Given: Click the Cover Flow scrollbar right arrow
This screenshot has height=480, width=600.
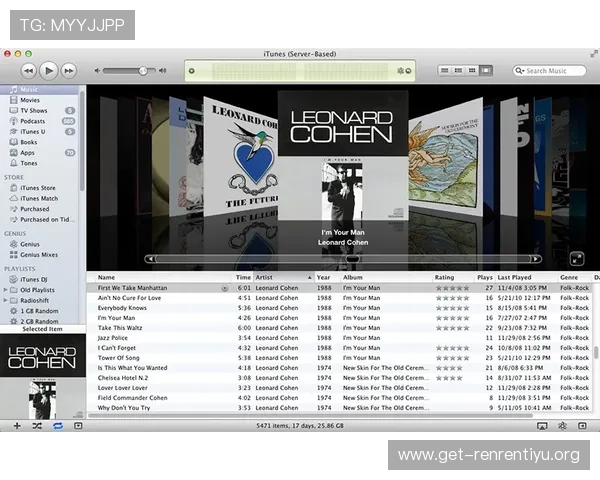Looking at the screenshot, I should (x=536, y=259).
